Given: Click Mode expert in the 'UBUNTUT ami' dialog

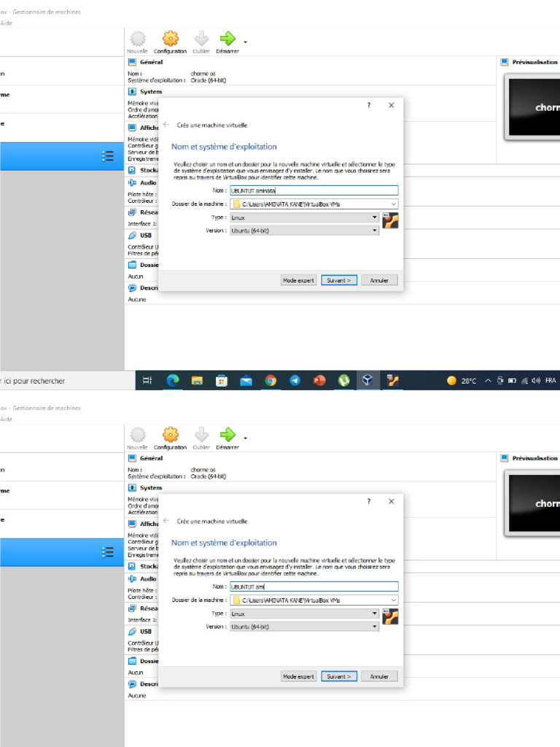Looking at the screenshot, I should pos(298,676).
